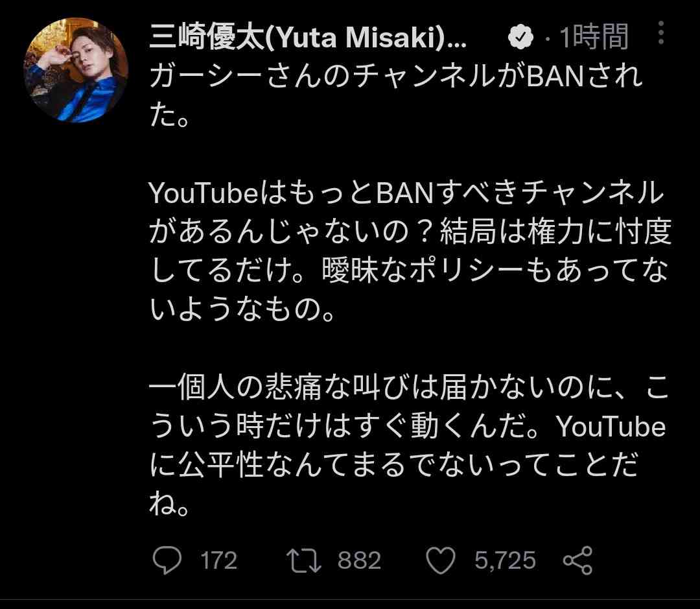Image resolution: width=700 pixels, height=609 pixels.
Task: Click the final line ending with ね。
Action: (169, 504)
